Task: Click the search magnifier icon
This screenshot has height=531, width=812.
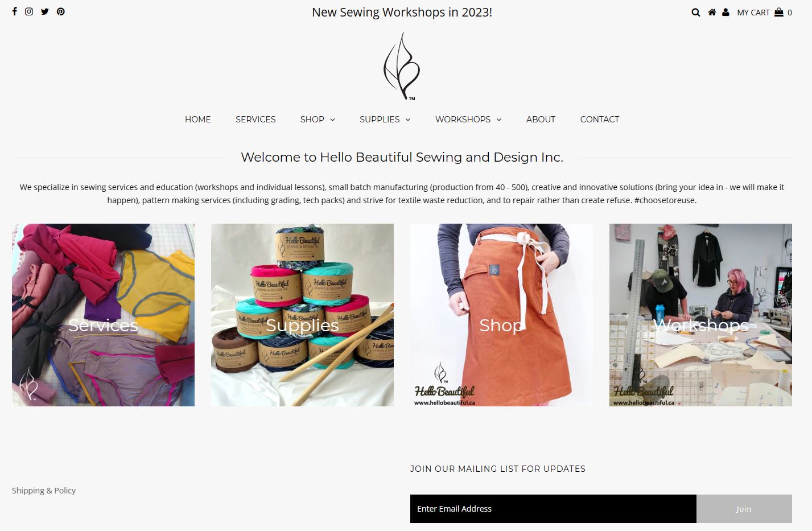Action: 695,12
